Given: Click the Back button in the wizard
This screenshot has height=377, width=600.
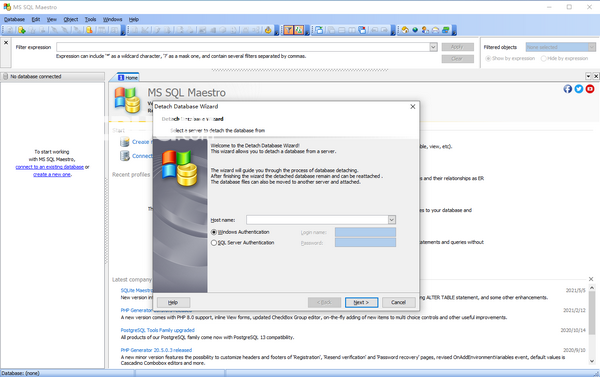Looking at the screenshot, I should (x=324, y=302).
